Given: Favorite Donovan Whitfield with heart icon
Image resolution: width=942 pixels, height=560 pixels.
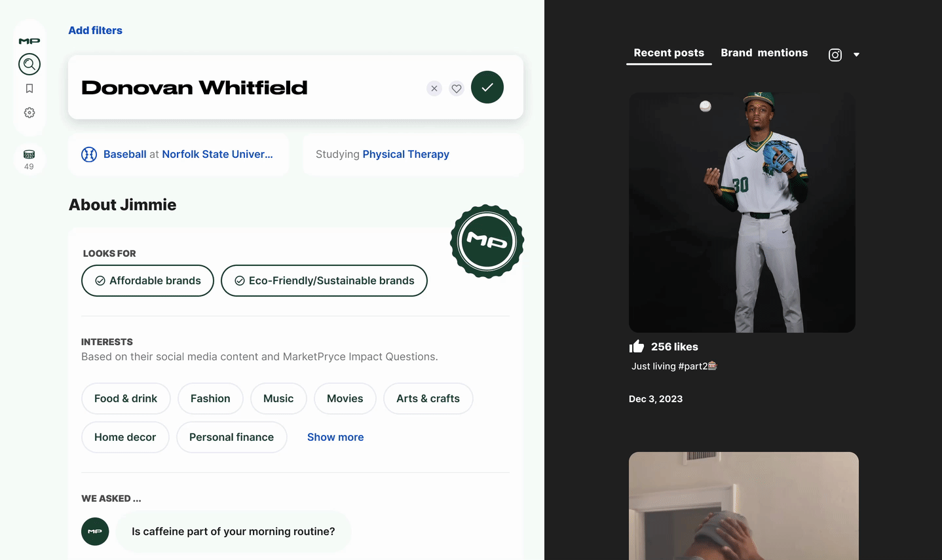Looking at the screenshot, I should pyautogui.click(x=457, y=88).
